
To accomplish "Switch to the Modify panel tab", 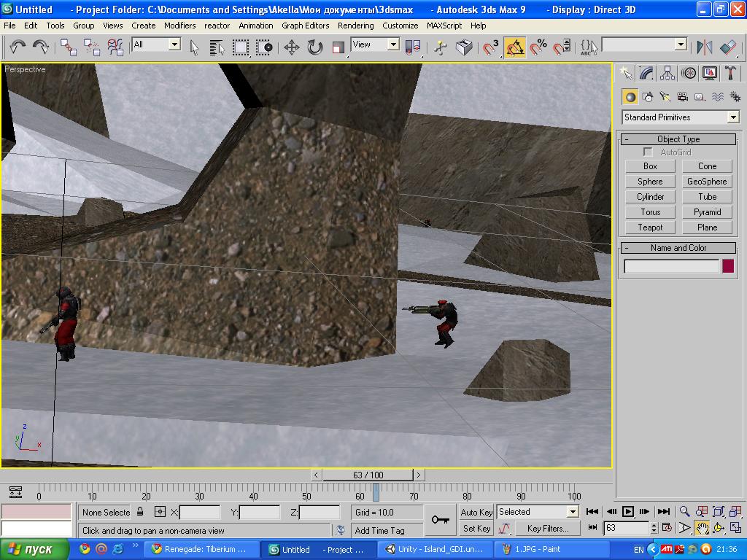I will point(646,74).
